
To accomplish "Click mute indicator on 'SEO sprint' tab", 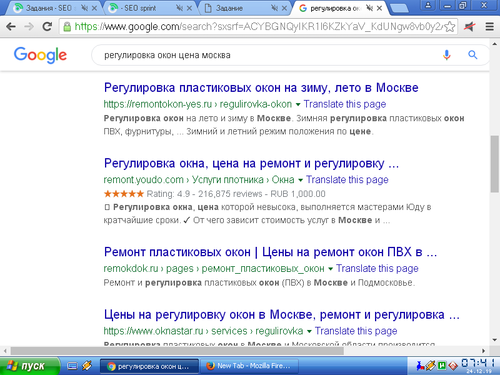I will pos(180,8).
